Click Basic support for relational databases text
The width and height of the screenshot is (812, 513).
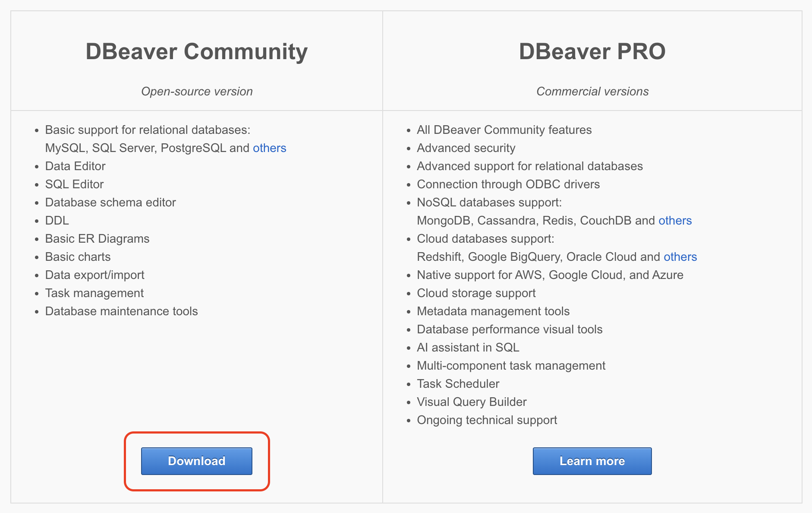[148, 130]
